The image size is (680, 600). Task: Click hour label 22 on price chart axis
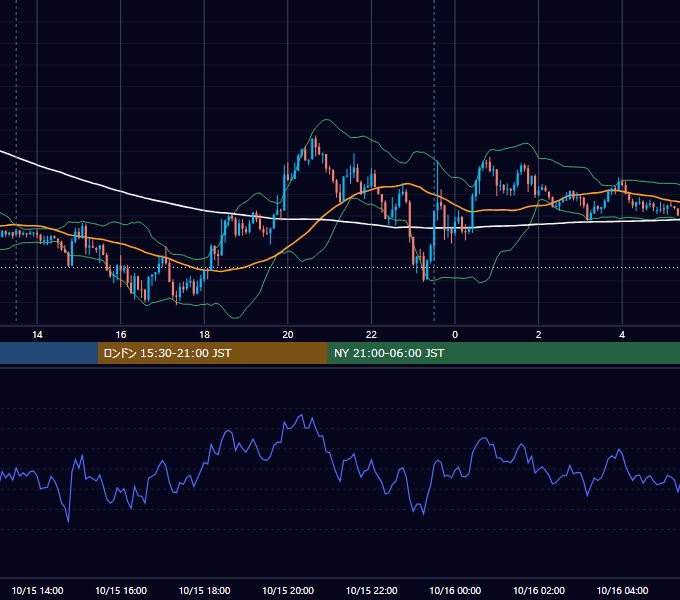click(371, 335)
